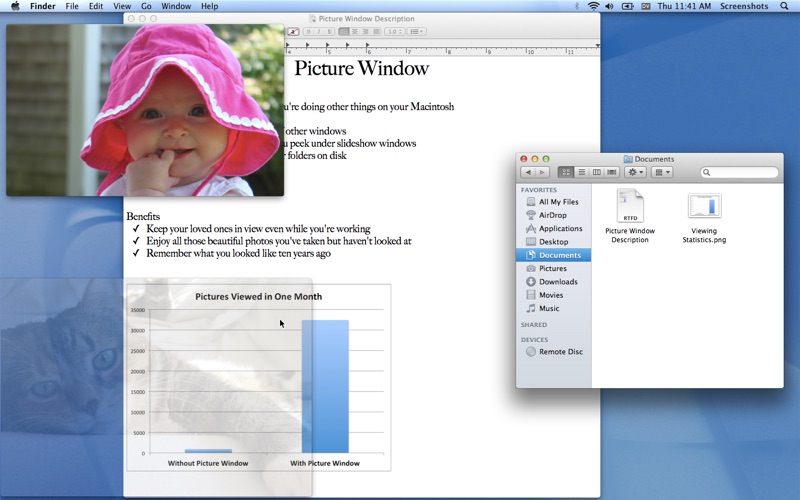Image resolution: width=800 pixels, height=500 pixels.
Task: Open the View menu
Action: [x=122, y=6]
